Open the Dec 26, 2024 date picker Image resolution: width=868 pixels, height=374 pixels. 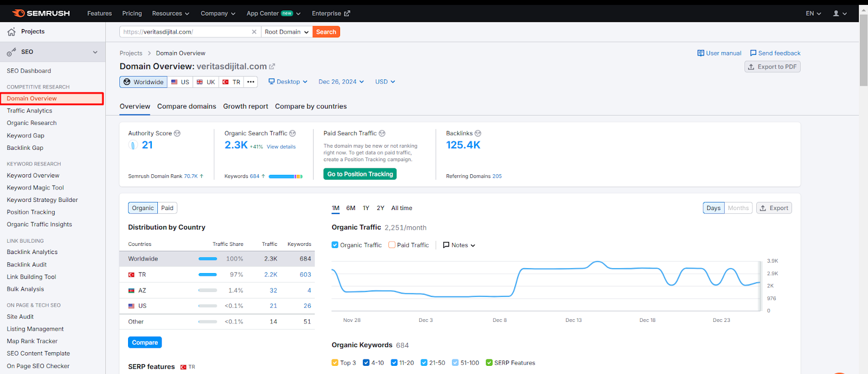(341, 82)
